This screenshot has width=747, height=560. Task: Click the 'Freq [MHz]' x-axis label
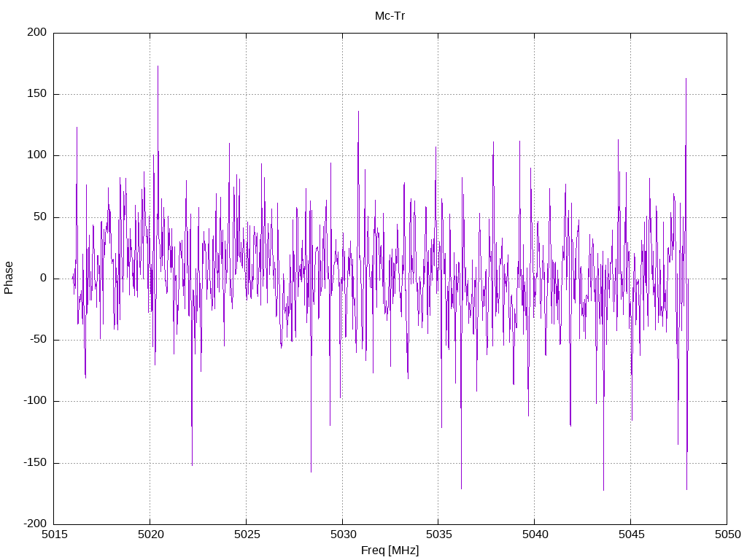tap(390, 551)
